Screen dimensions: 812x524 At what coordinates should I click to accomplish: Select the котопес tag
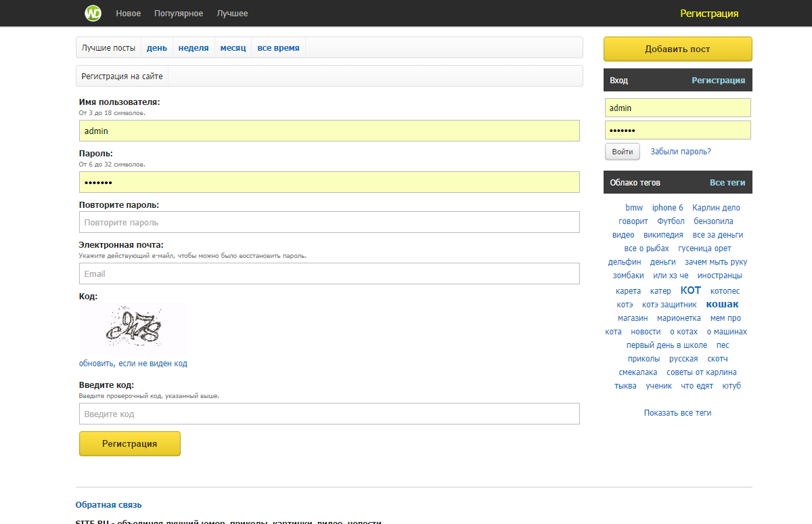(725, 291)
